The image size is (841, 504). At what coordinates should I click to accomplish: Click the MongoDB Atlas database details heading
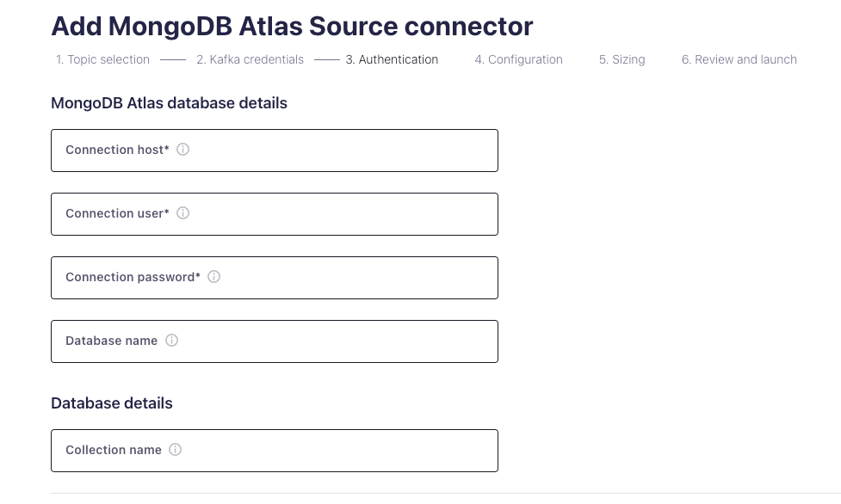click(x=169, y=102)
